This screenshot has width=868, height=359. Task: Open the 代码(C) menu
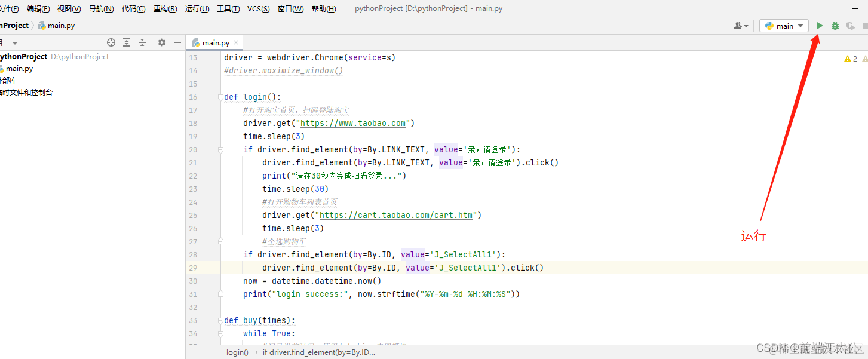133,9
